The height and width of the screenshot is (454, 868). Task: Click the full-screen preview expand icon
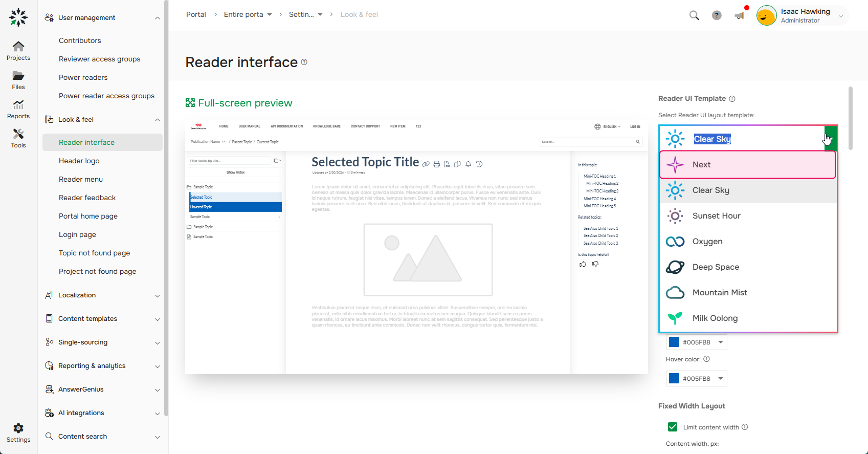point(190,103)
